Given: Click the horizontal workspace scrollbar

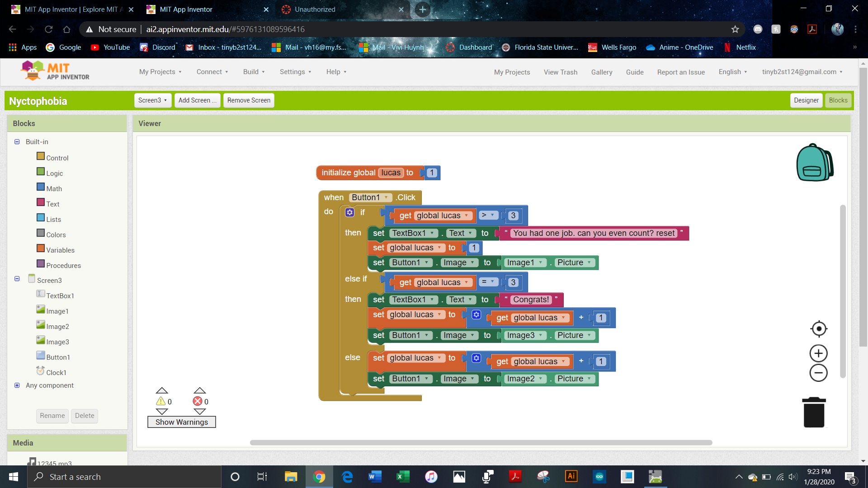Looking at the screenshot, I should pos(481,443).
